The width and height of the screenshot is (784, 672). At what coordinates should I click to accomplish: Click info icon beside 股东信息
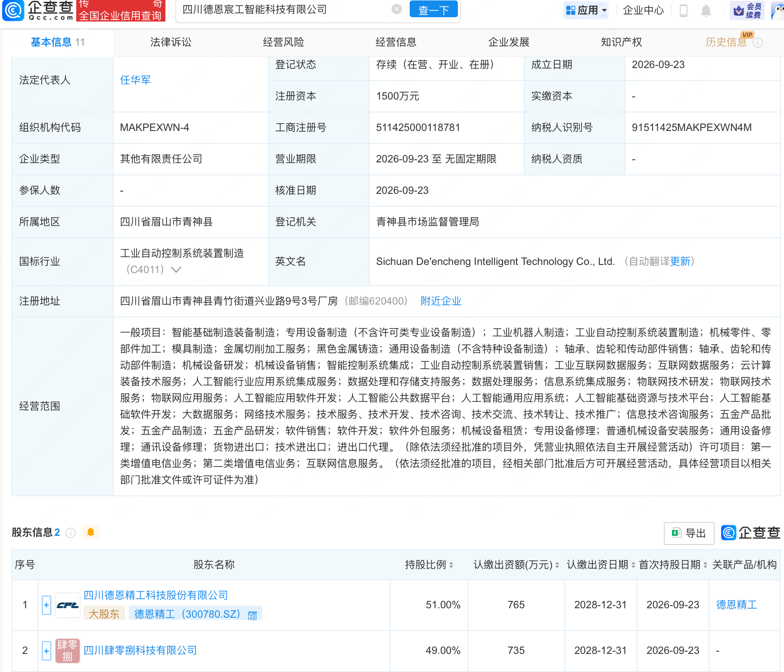71,533
